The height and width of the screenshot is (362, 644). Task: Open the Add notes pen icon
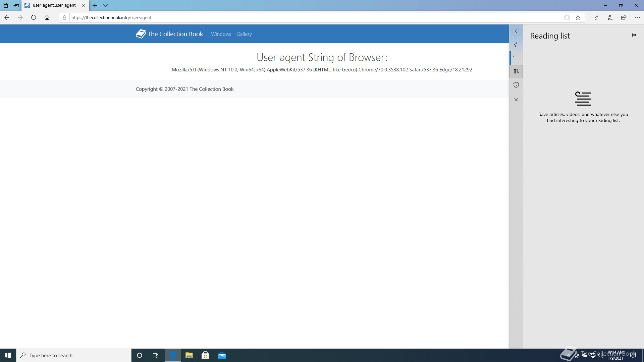610,18
